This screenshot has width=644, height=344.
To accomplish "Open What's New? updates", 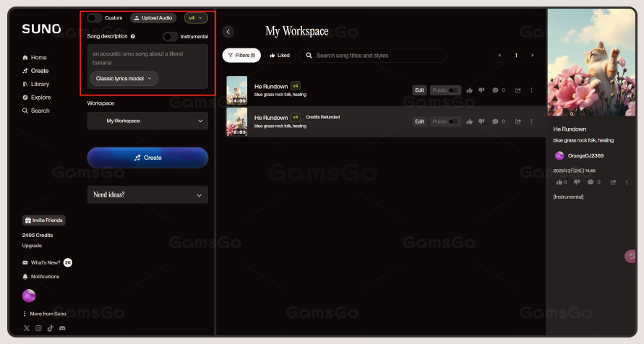I will 47,262.
